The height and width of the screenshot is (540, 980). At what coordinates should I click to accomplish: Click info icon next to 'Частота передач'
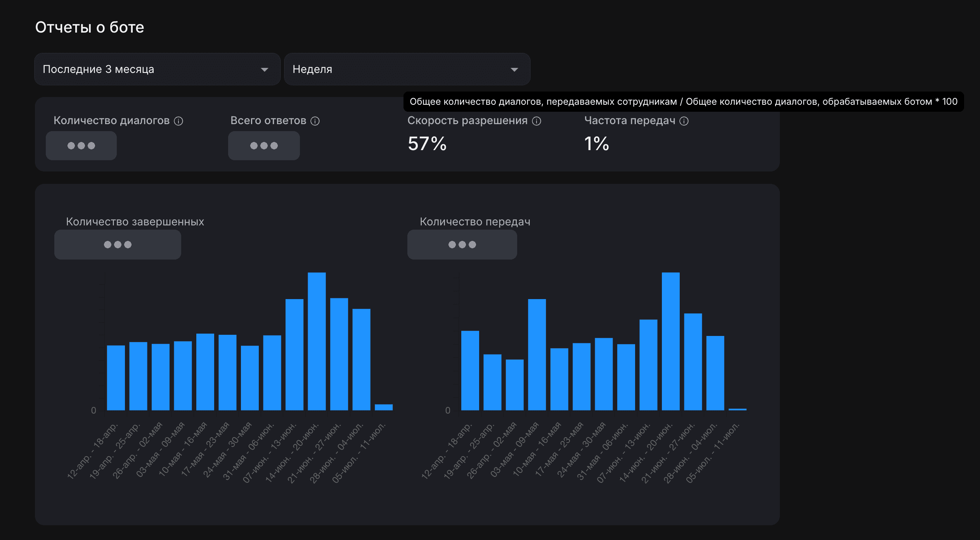pos(684,121)
